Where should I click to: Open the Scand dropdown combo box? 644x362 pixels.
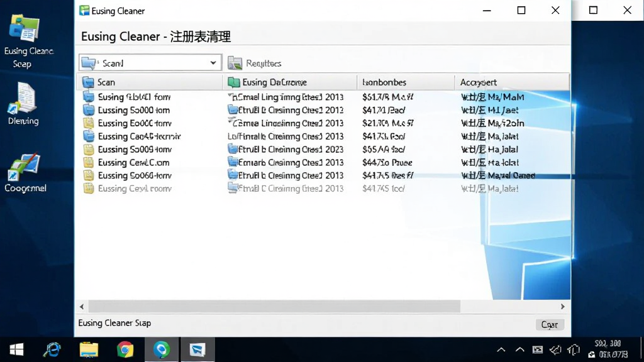coord(150,63)
